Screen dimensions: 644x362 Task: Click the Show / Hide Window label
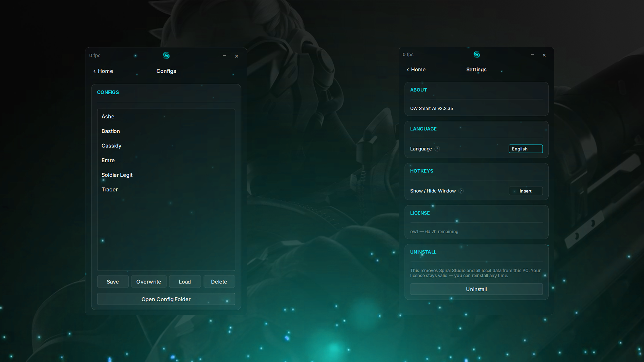[x=433, y=191]
